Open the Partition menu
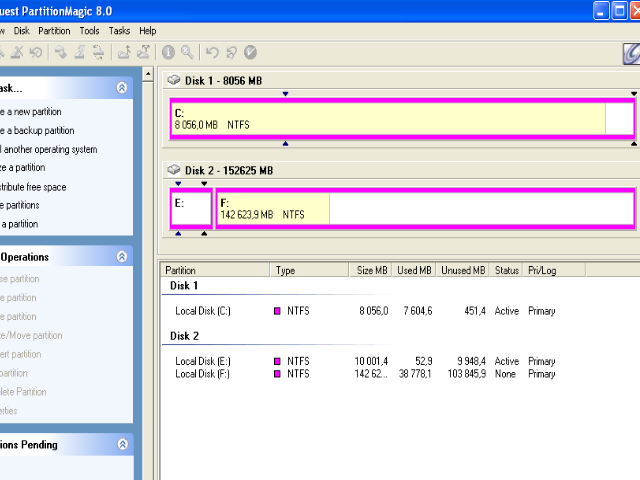The width and height of the screenshot is (640, 480). tap(54, 31)
